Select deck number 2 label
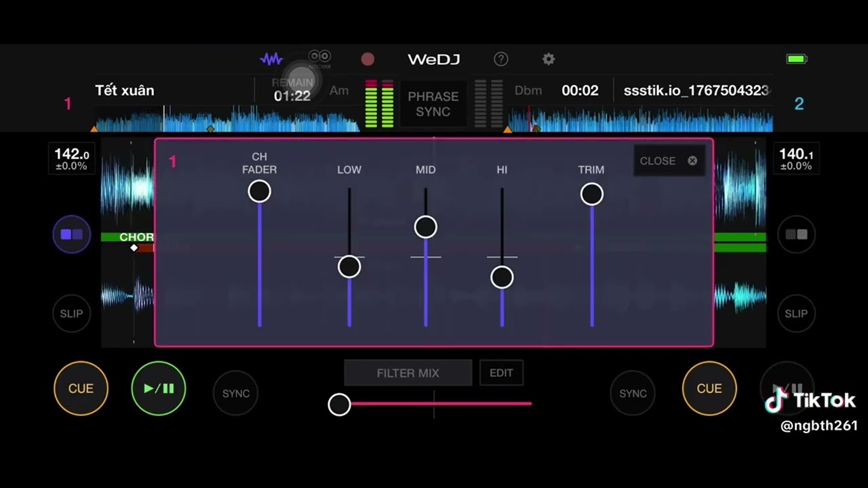 [x=799, y=104]
